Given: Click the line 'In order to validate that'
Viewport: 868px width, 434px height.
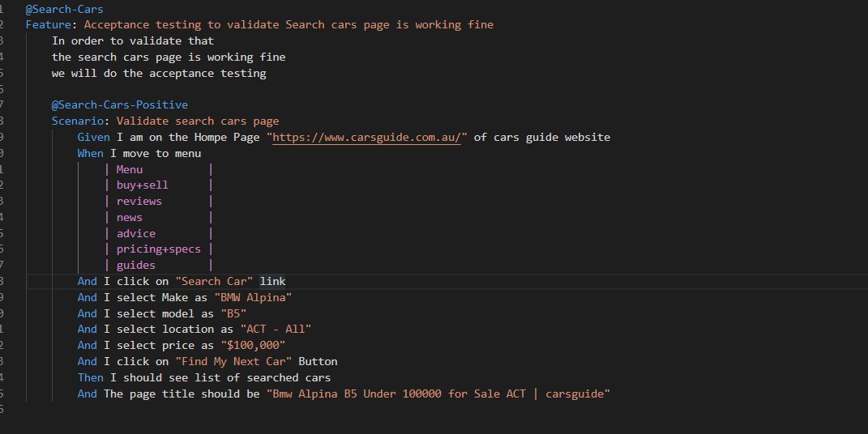Looking at the screenshot, I should tap(133, 41).
